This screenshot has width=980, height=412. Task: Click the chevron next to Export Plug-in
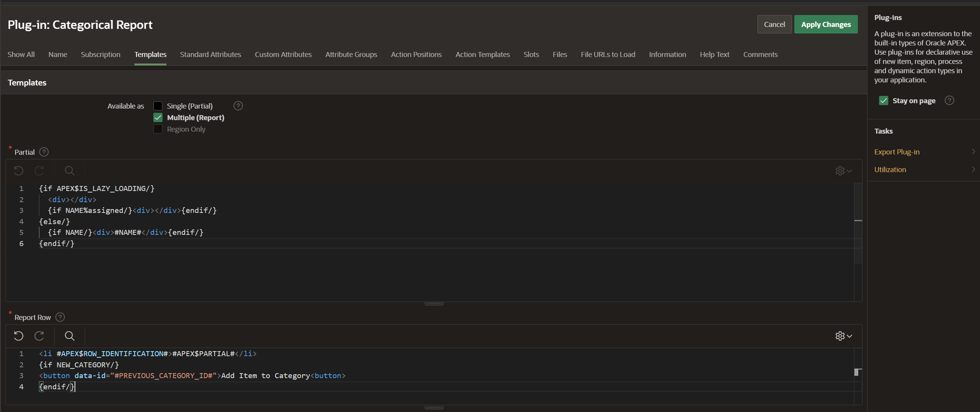tap(973, 152)
